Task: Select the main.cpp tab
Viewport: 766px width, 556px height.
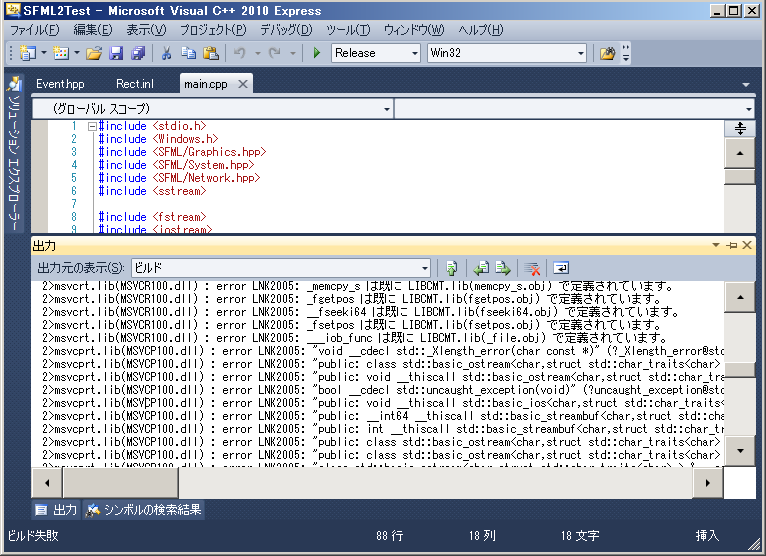Action: (x=206, y=84)
